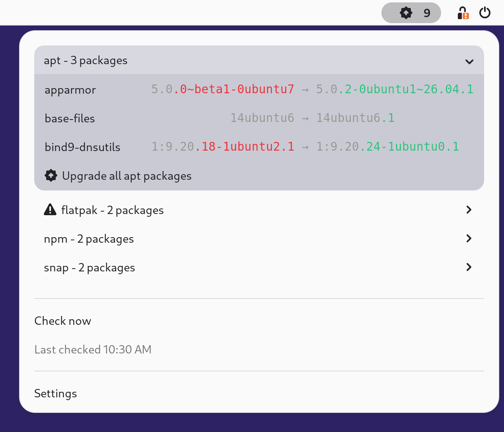Click apparmor new version 5.0.2-0ubuntu1~26.04.1
Viewport: 504px width, 432px height.
(x=395, y=89)
